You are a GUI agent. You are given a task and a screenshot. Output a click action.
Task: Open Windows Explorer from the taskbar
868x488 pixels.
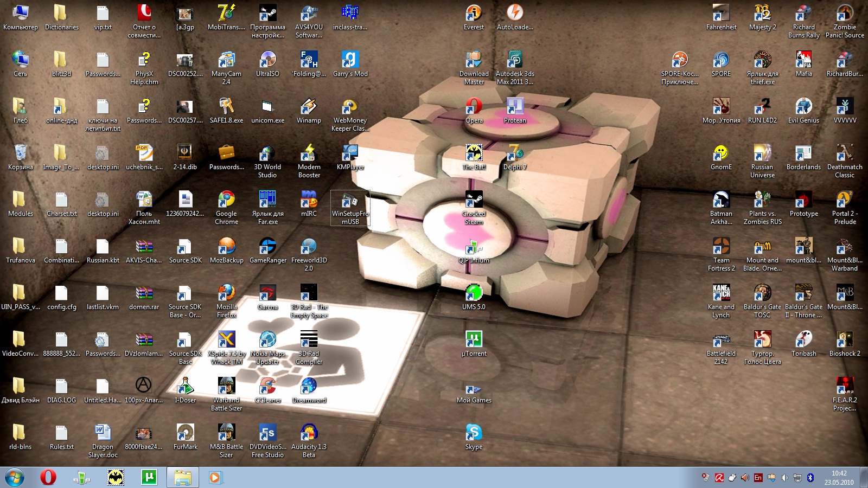(x=182, y=478)
